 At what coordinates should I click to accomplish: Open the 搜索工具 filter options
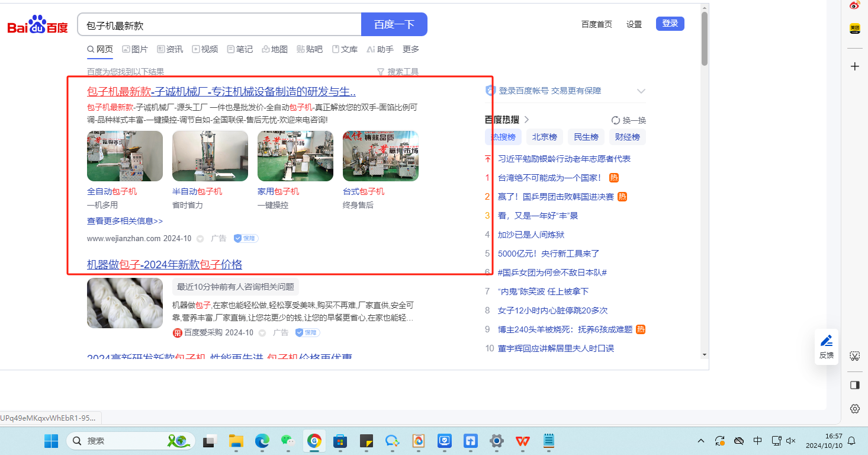(398, 72)
